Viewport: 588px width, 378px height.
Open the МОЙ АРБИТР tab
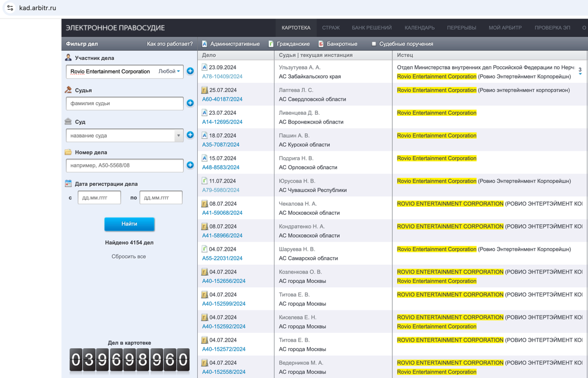tap(505, 28)
